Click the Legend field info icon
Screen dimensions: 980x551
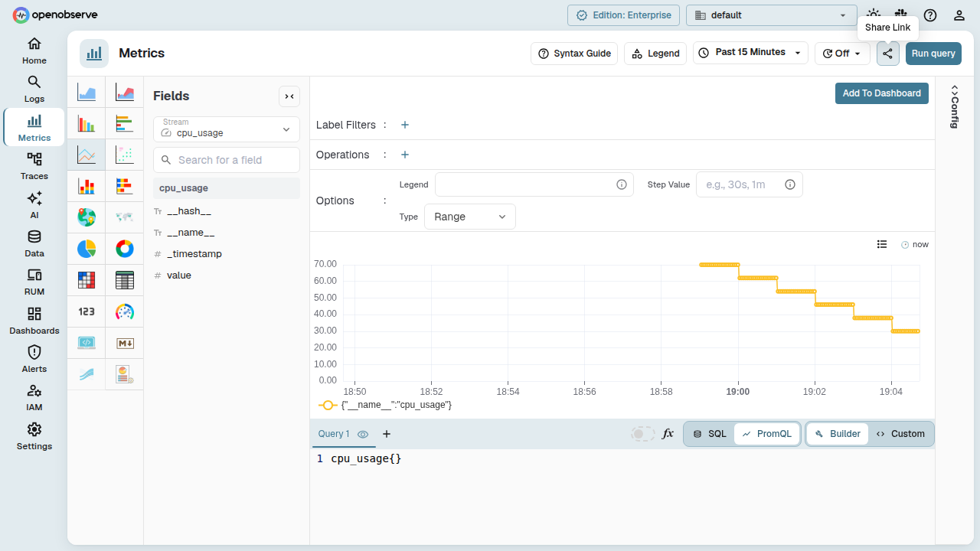click(x=622, y=184)
